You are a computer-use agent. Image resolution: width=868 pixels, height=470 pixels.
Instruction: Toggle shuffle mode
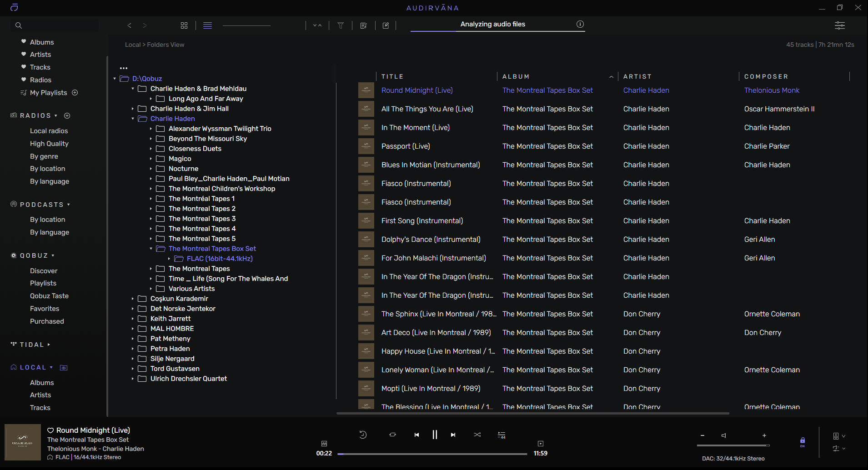coord(477,435)
